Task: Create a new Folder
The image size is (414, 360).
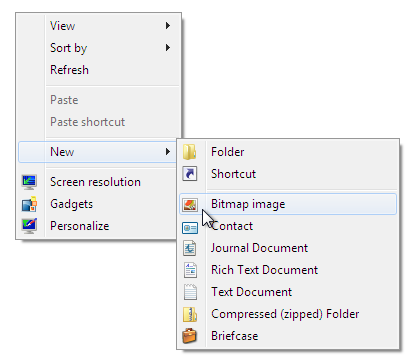Action: click(288, 152)
